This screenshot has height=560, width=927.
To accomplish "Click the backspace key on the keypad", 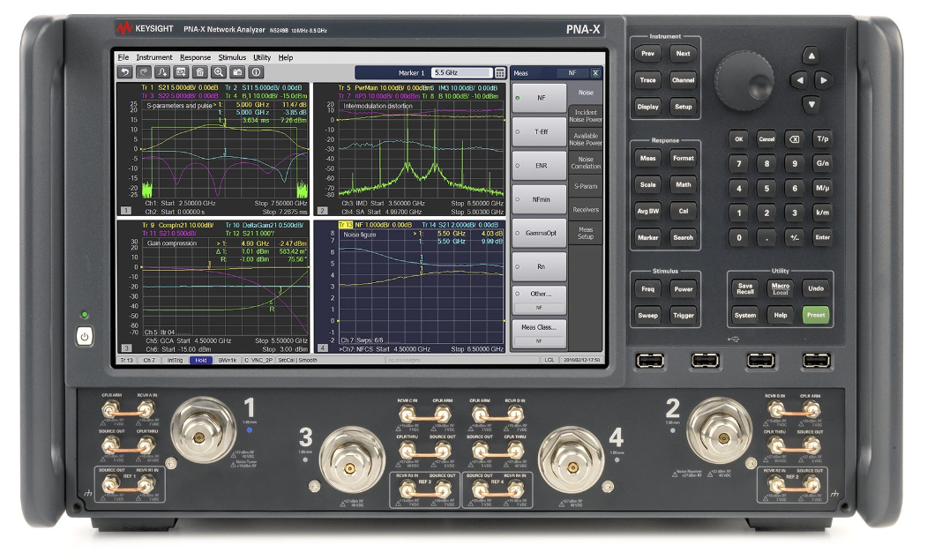I will pyautogui.click(x=795, y=139).
